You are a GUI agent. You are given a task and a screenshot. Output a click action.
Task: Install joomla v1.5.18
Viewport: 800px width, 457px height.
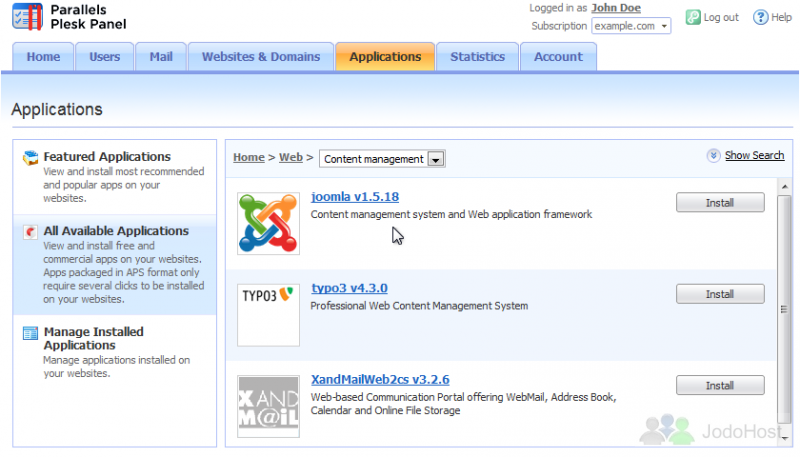(x=720, y=202)
